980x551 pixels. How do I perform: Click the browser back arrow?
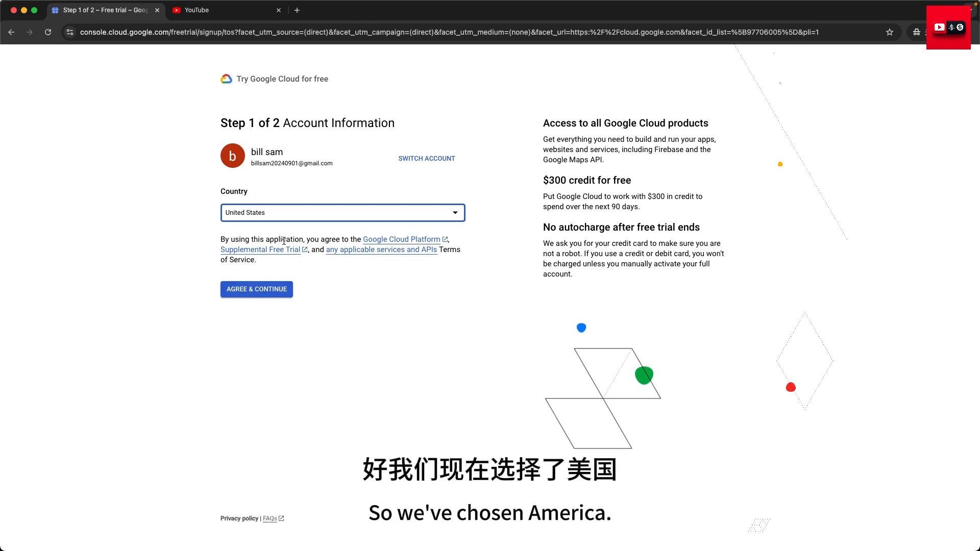coord(11,32)
